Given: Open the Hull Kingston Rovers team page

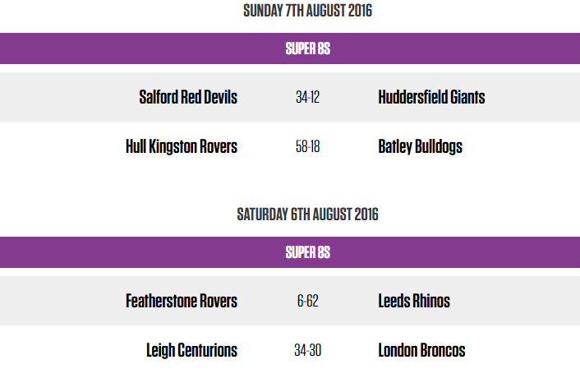Looking at the screenshot, I should pos(182,146).
